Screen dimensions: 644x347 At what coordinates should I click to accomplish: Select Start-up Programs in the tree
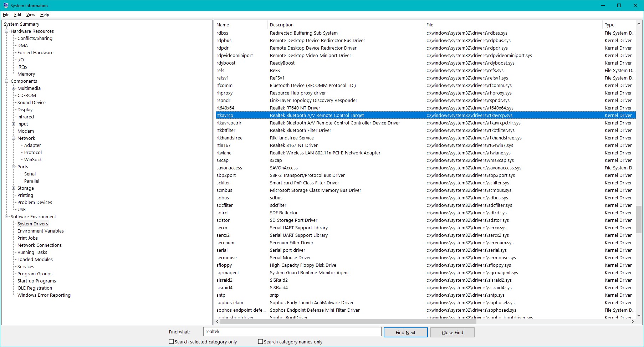pos(37,281)
